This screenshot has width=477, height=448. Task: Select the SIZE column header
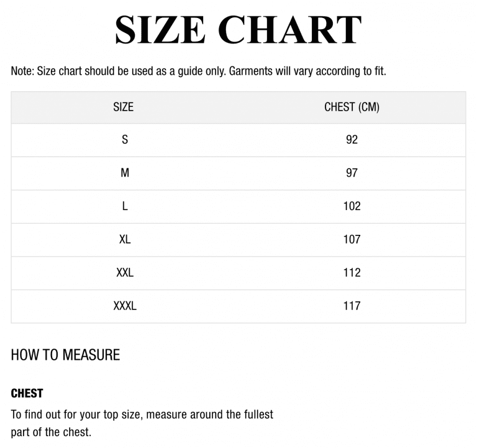click(123, 107)
